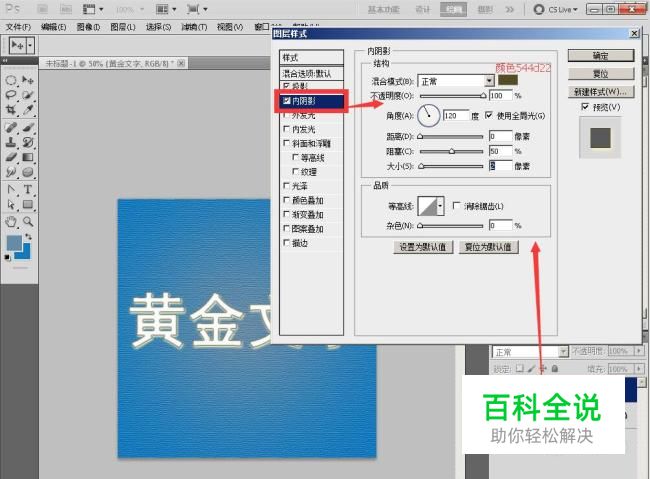Viewport: 650px width, 479px height.
Task: Enable 消除锯齿 Anti-aliased checkbox
Action: 457,206
